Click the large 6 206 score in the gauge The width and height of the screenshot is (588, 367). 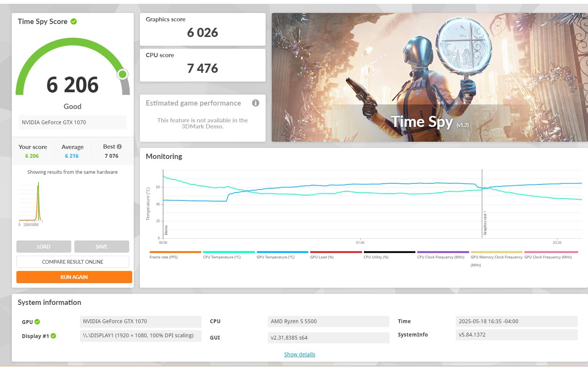[x=73, y=85]
